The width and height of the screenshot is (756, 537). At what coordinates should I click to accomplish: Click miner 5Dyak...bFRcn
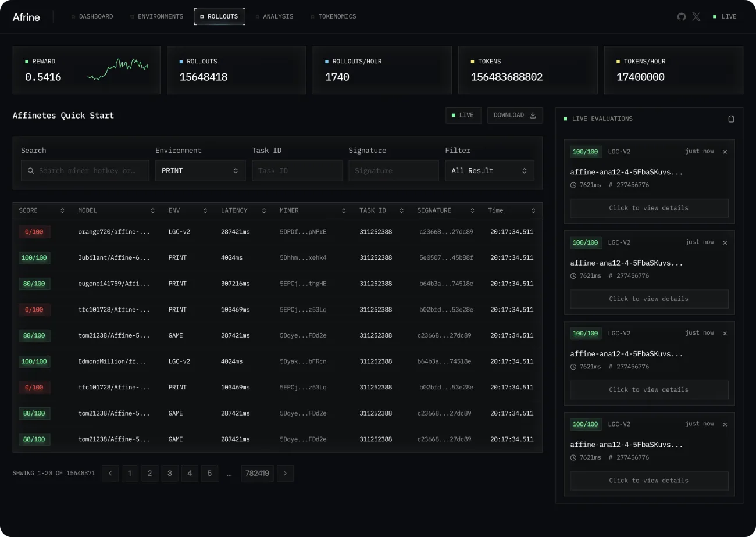[x=303, y=361]
